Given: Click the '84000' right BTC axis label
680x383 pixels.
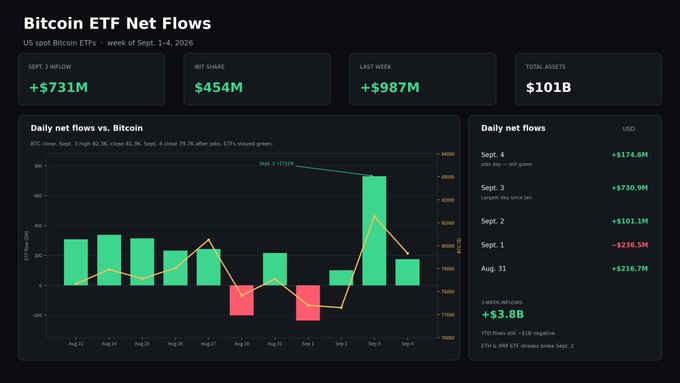Looking at the screenshot, I should (448, 154).
